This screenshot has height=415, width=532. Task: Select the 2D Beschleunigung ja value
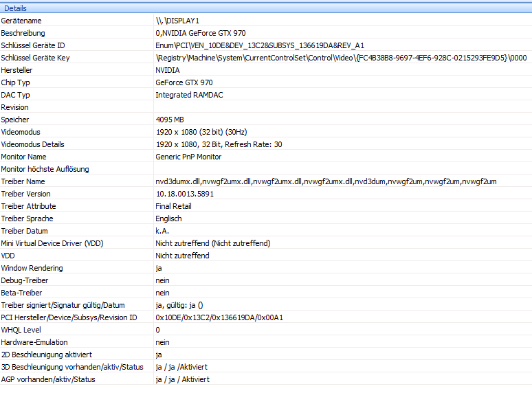(159, 355)
